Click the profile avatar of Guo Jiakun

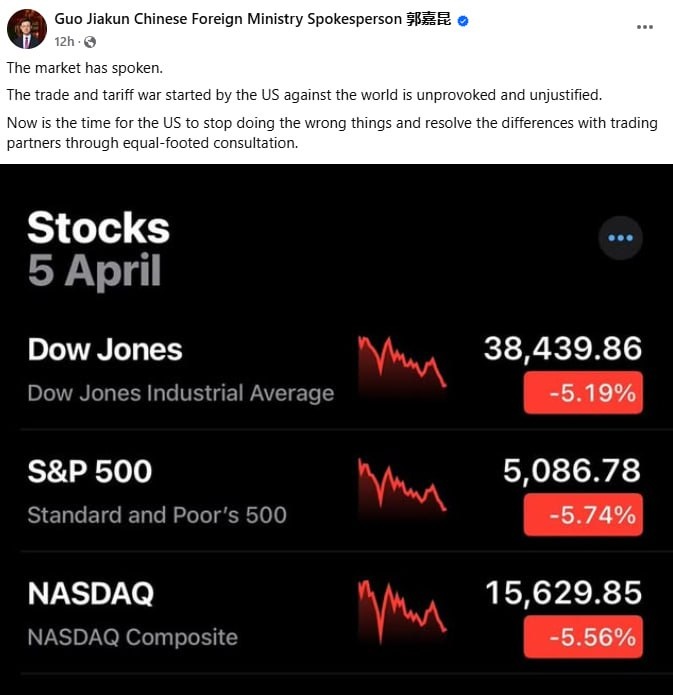coord(26,29)
